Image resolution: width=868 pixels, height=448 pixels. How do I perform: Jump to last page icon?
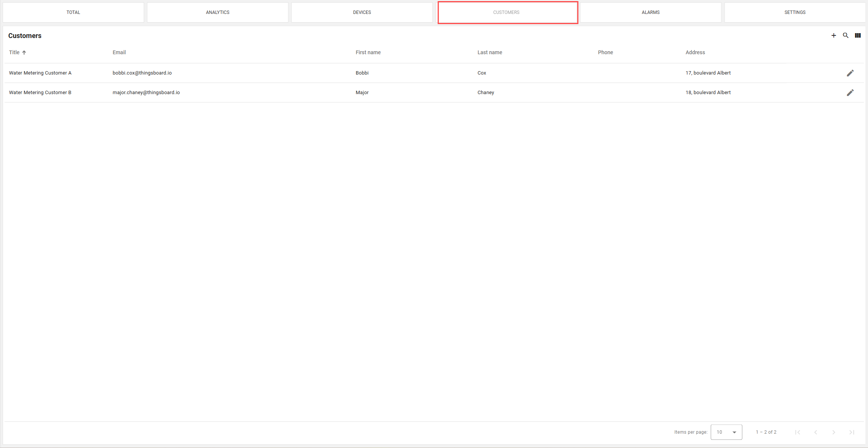tap(852, 432)
